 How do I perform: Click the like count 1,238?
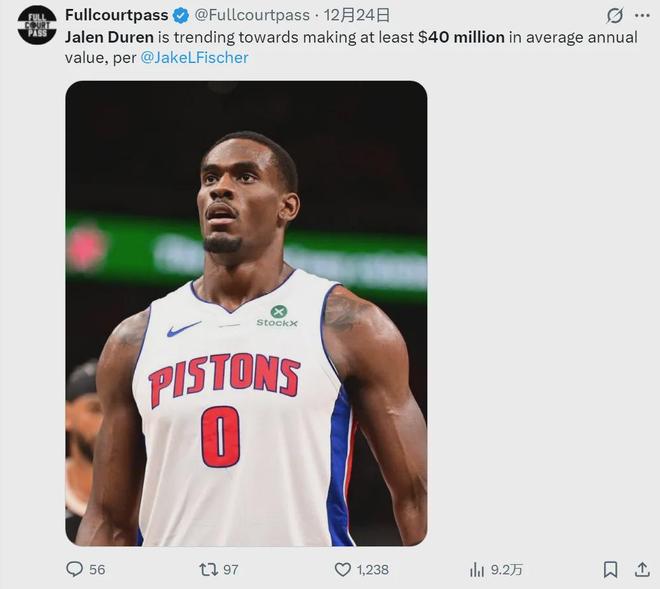point(373,569)
